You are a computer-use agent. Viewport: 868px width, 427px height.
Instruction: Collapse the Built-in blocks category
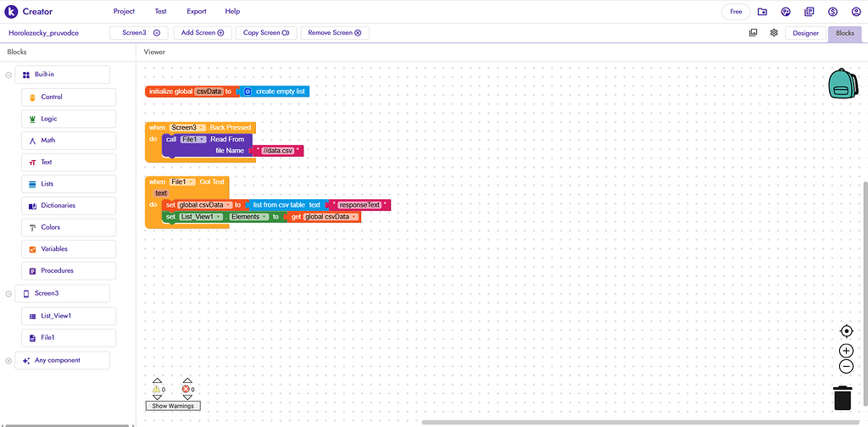point(8,75)
